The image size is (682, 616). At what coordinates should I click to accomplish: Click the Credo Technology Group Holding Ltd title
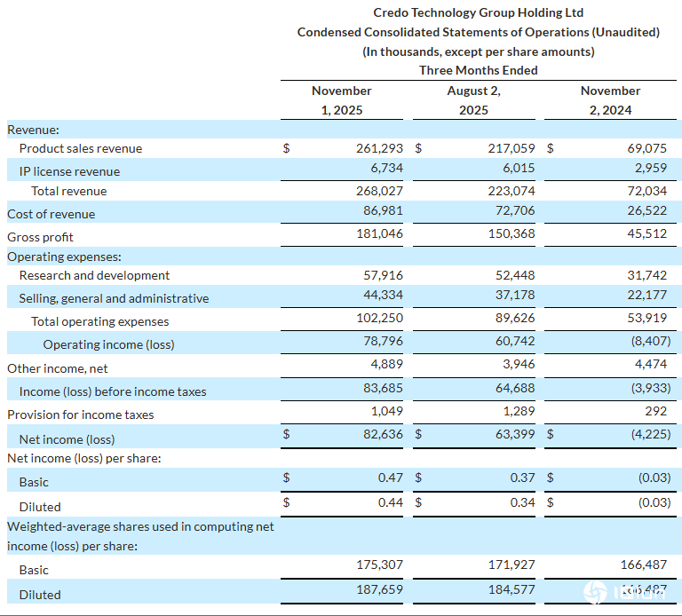pos(478,12)
